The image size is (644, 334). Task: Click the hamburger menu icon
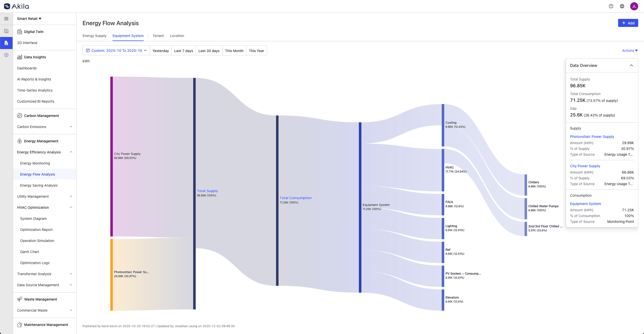(x=6, y=19)
